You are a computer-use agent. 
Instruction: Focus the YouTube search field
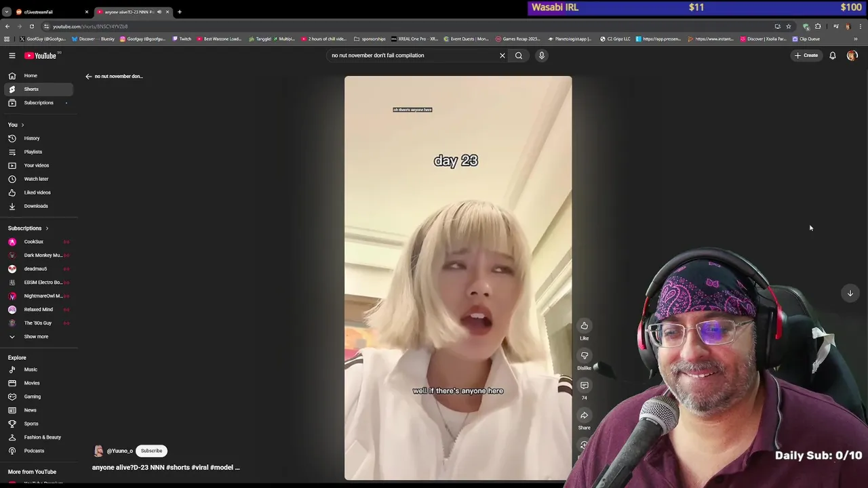(x=412, y=56)
